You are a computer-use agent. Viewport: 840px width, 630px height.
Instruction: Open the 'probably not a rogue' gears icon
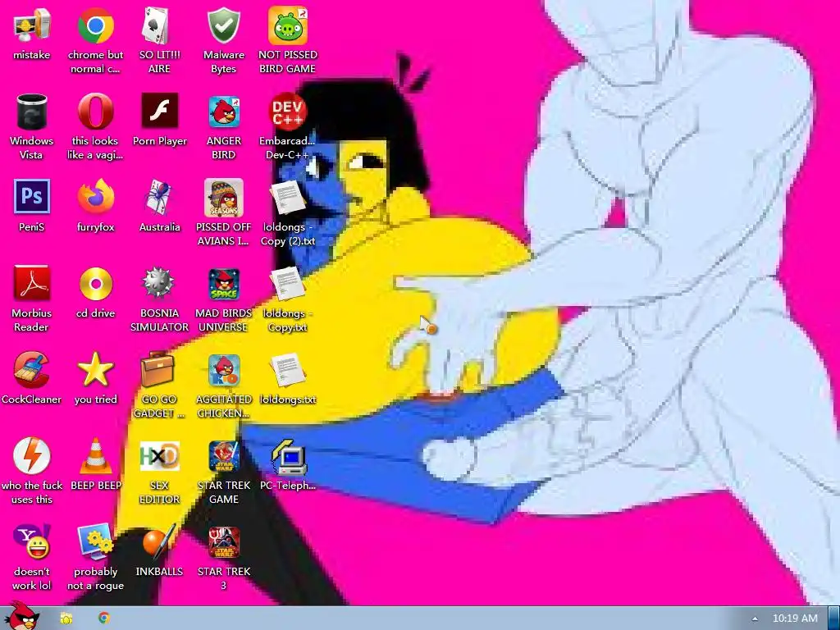click(95, 542)
